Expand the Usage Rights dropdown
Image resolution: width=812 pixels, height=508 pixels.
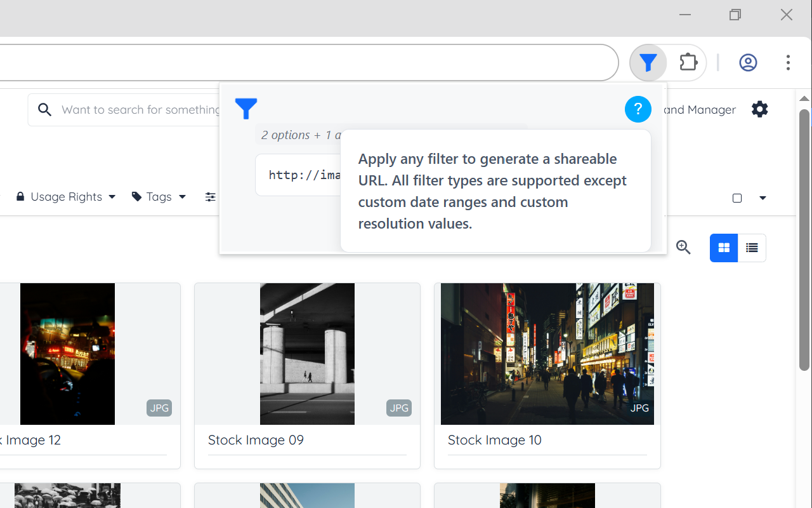click(66, 197)
